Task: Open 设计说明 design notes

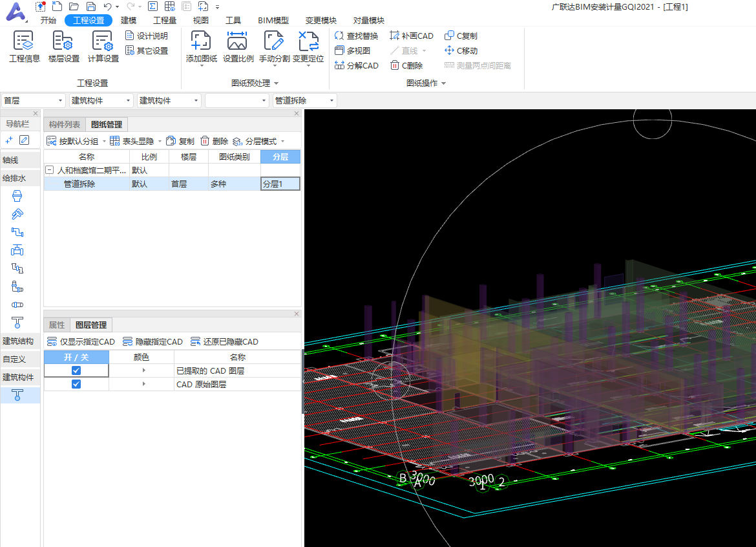Action: click(147, 36)
